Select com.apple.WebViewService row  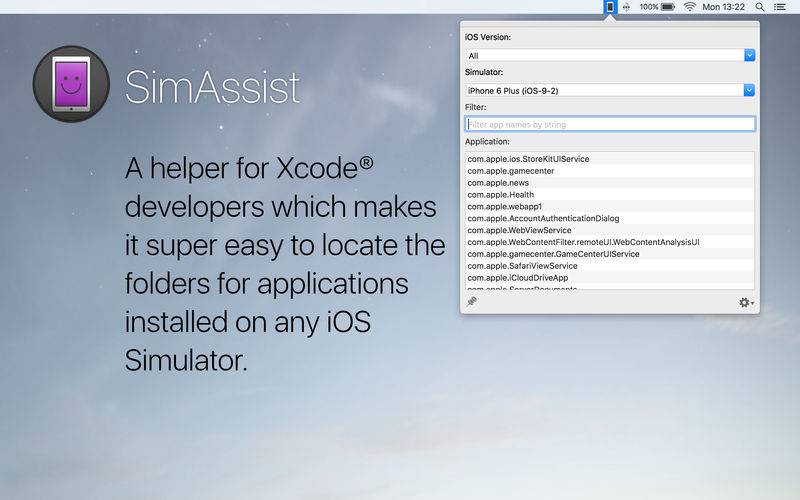[x=610, y=230]
